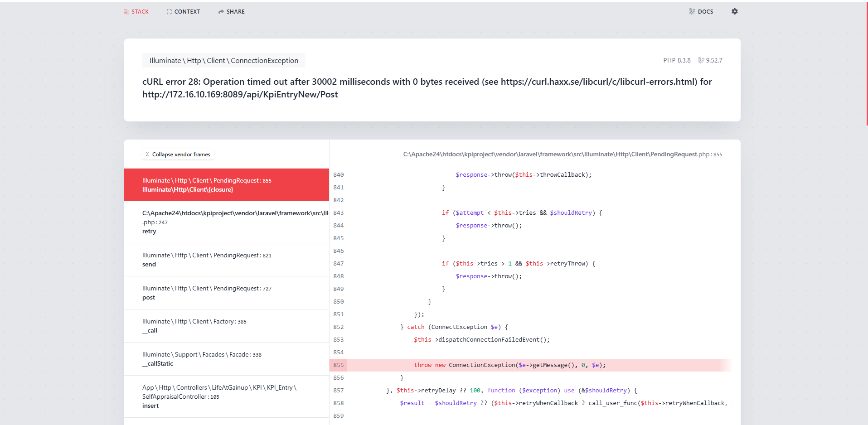Click highlighted code line 855
868x425 pixels.
click(x=509, y=365)
